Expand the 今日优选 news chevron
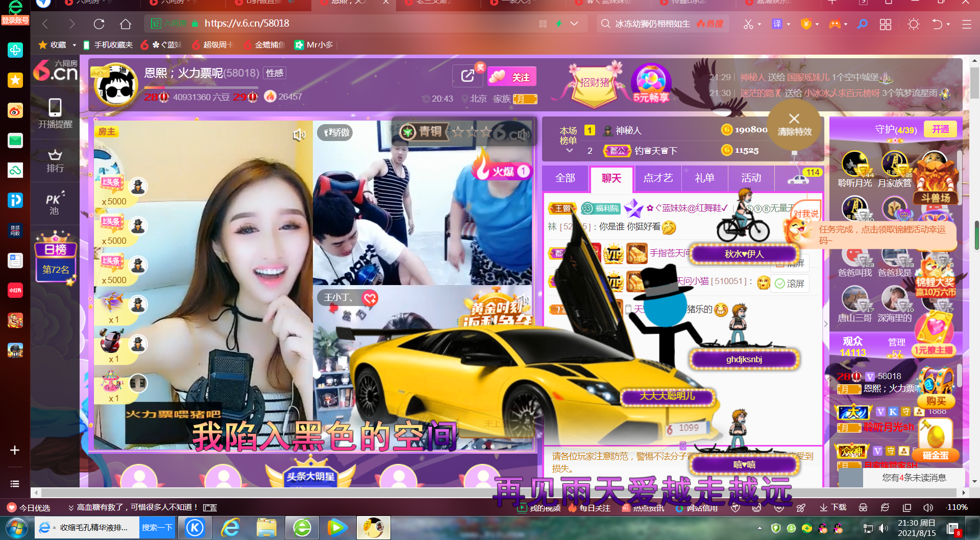This screenshot has height=540, width=980. [71, 507]
